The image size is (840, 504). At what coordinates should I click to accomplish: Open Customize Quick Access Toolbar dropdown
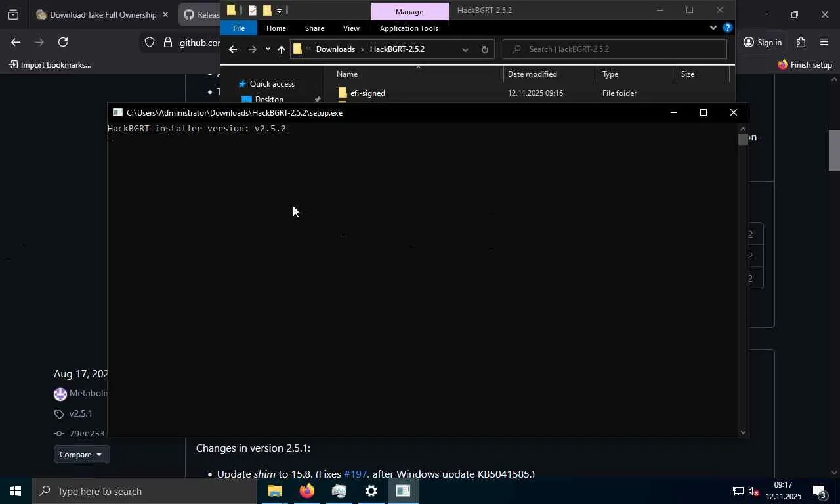(279, 10)
